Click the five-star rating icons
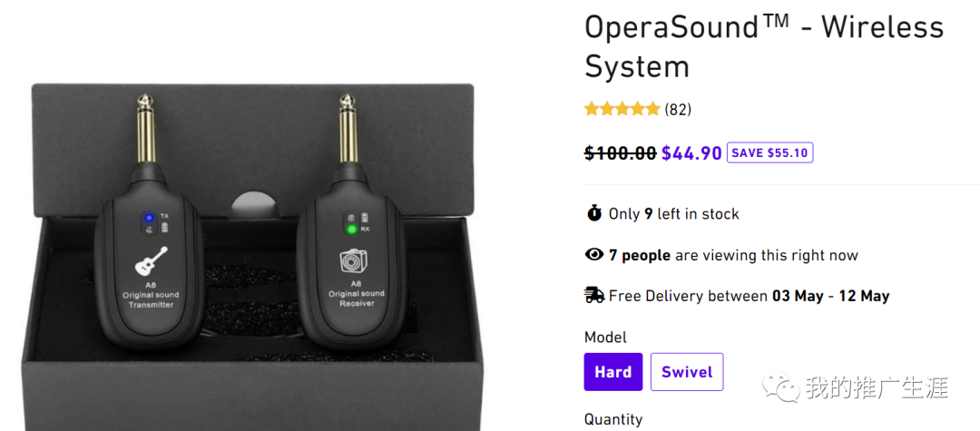Screen dimensions: 980x431 point(622,110)
